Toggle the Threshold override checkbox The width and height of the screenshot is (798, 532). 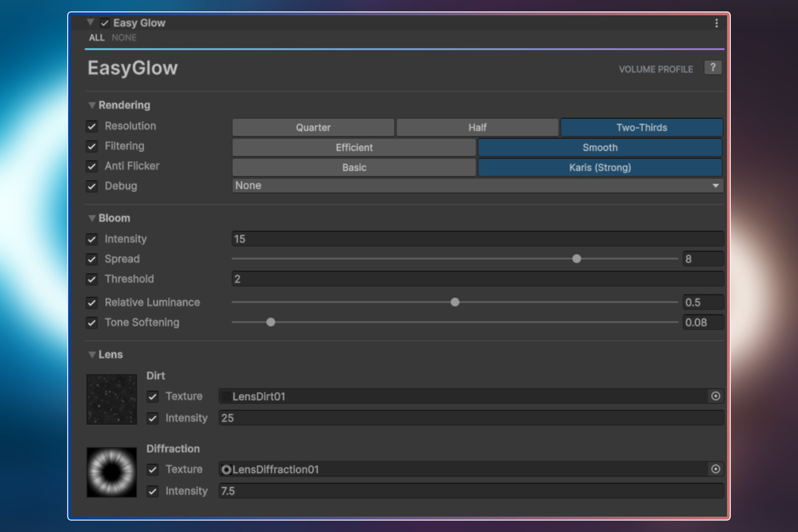pyautogui.click(x=92, y=279)
